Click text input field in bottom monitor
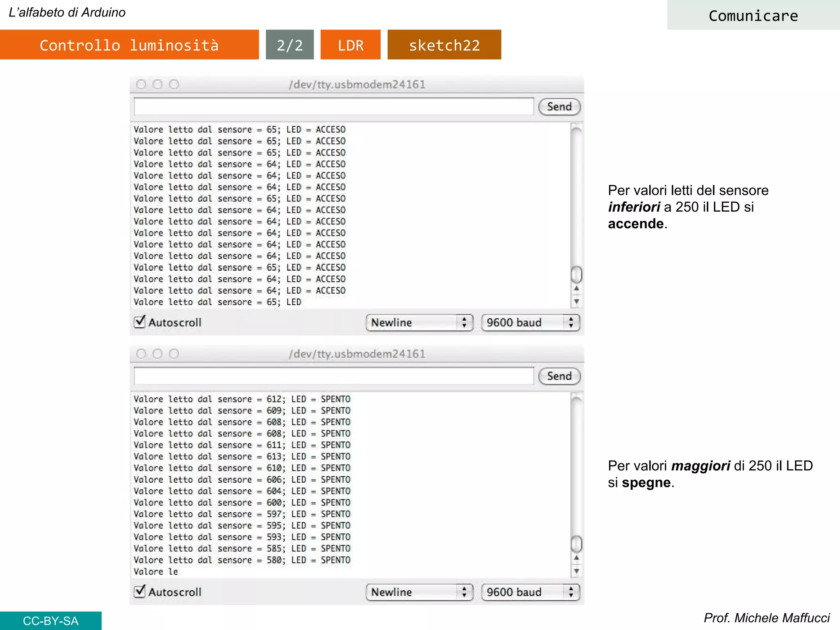This screenshot has width=840, height=630. click(x=333, y=376)
